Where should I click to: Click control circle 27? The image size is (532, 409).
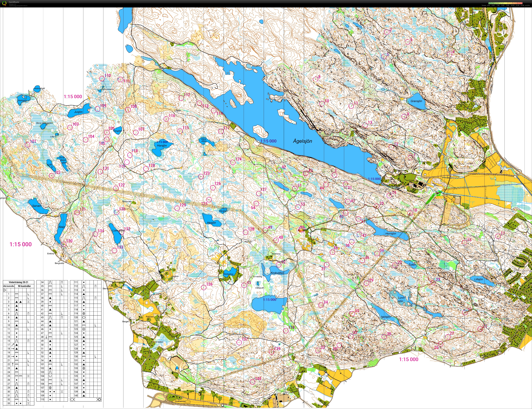448,337
